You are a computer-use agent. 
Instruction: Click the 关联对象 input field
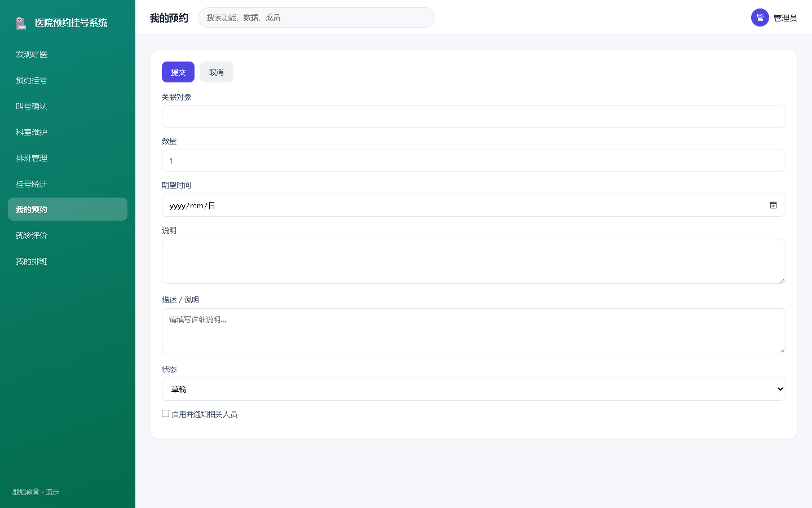click(473, 117)
